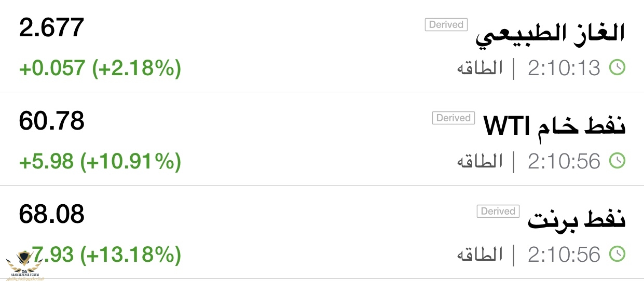644x282 pixels.
Task: Click the 2:10:13 timestamp for Natural Gas
Action: click(x=564, y=68)
